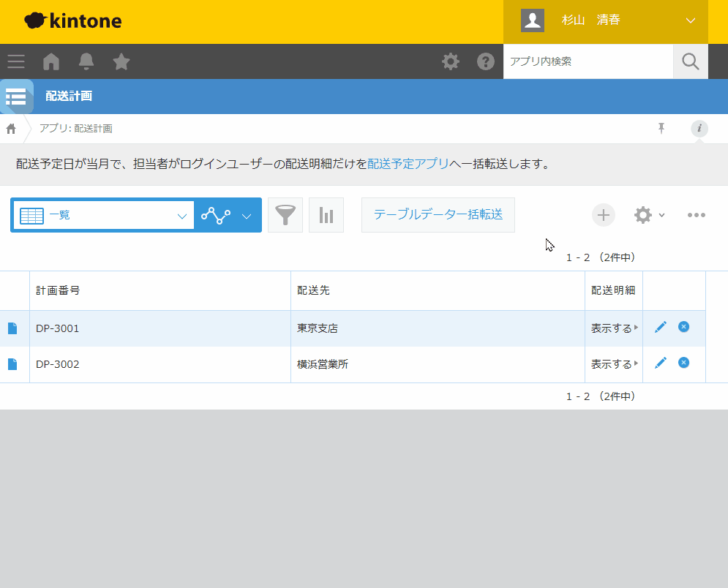Screen dimensions: 728x588
Task: Open the bar chart aggregate icon
Action: [326, 215]
